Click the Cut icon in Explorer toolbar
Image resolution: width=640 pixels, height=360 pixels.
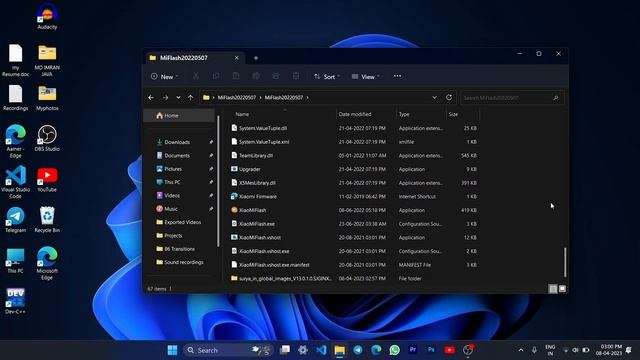(196, 76)
